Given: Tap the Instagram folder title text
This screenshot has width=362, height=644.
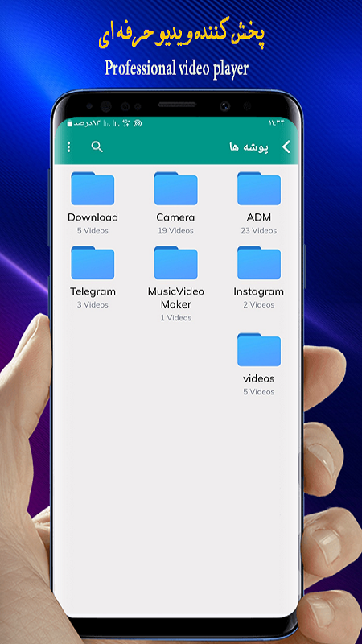Looking at the screenshot, I should [x=258, y=291].
